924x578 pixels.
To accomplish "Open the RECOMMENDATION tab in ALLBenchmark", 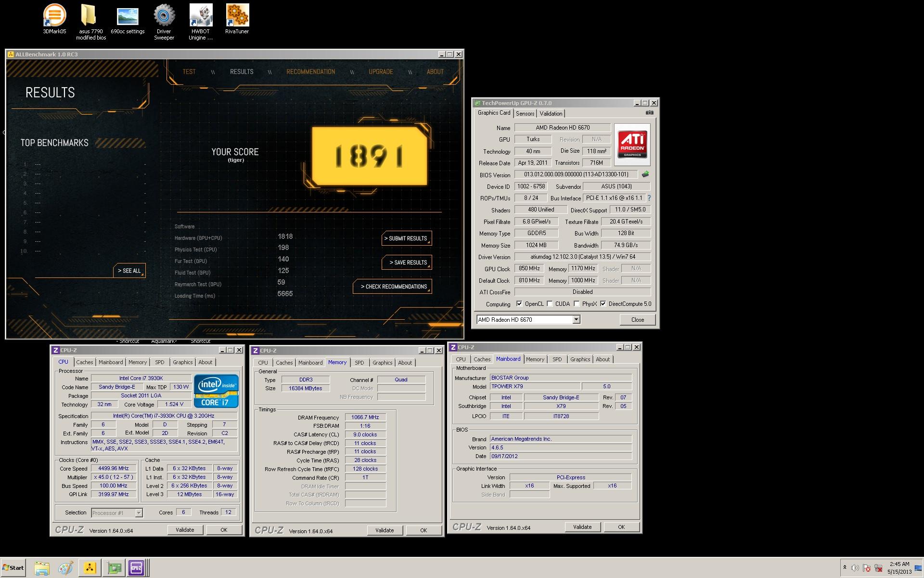I will (311, 71).
